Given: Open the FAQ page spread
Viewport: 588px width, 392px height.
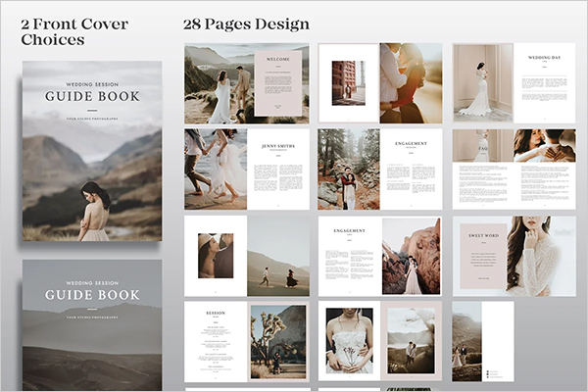Looking at the screenshot, I should tap(514, 170).
